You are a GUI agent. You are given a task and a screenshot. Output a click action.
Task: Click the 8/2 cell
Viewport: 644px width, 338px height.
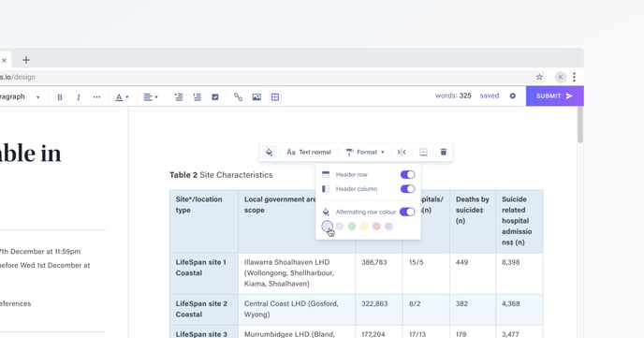(x=426, y=310)
